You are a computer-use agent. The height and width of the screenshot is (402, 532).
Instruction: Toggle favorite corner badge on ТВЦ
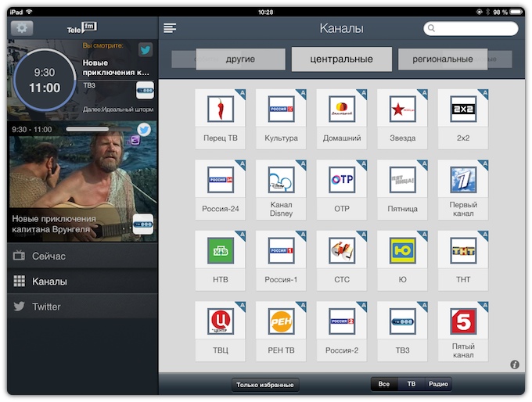[x=241, y=305]
